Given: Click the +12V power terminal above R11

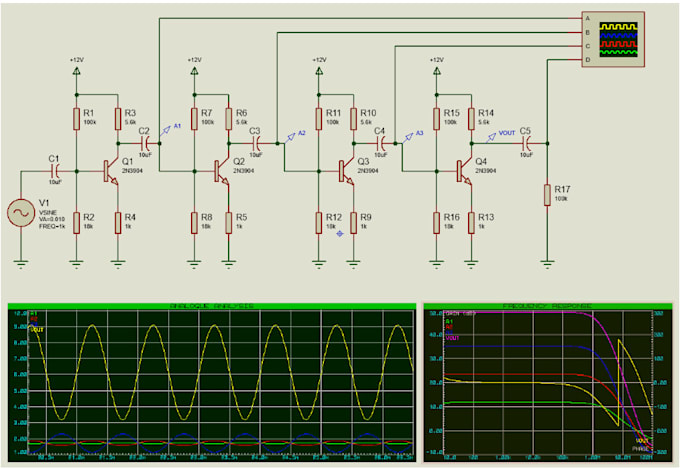Looking at the screenshot, I should (x=319, y=71).
